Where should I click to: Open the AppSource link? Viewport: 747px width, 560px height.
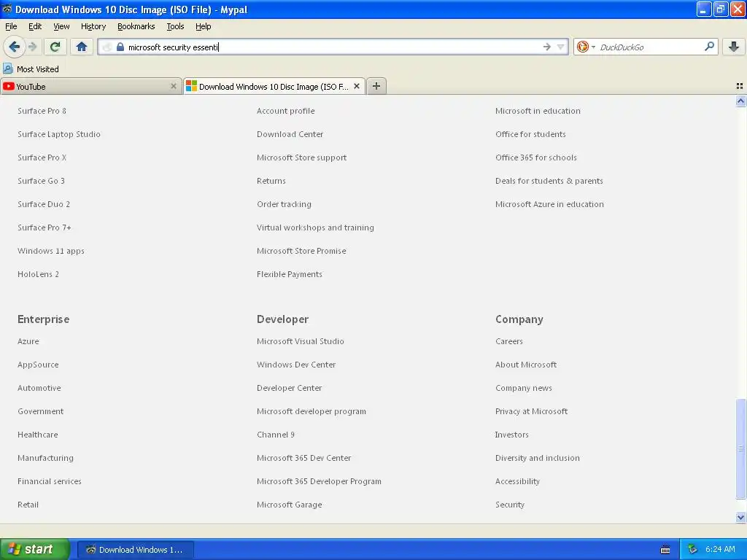[x=38, y=365]
